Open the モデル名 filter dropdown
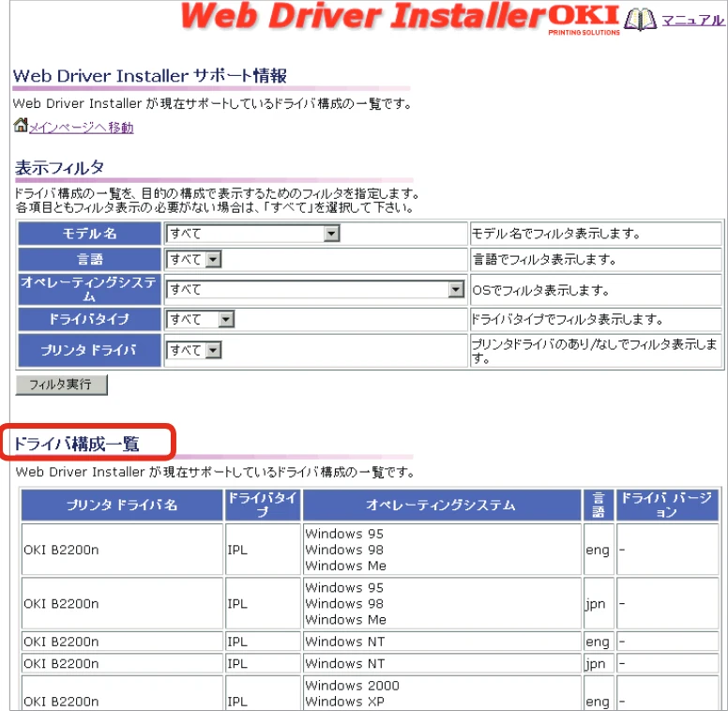Viewport: 728px width, 711px height. point(253,234)
